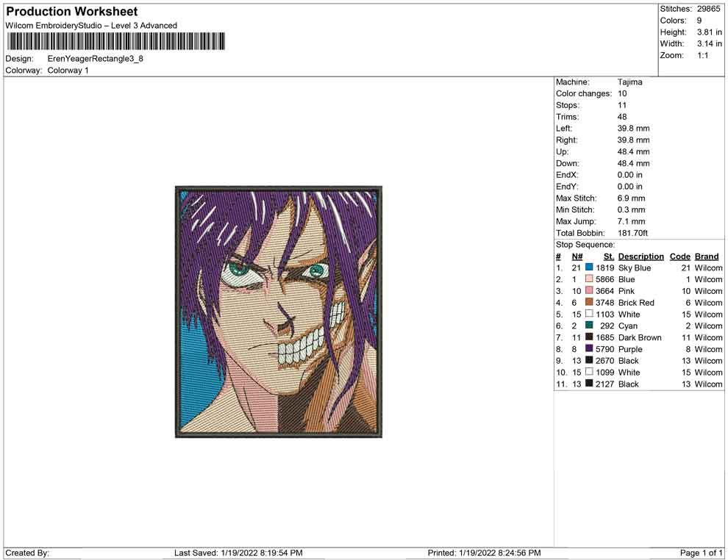Select the swatch beside 5866 Blue

click(589, 279)
